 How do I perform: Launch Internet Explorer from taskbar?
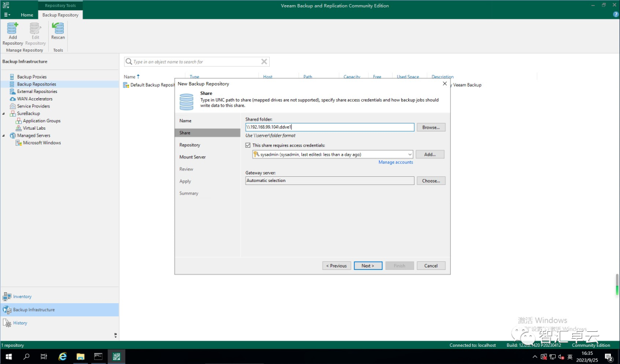point(63,357)
